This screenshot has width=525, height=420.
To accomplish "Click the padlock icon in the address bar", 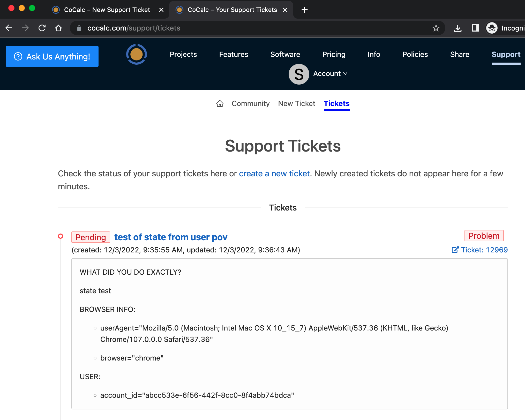I will [79, 28].
